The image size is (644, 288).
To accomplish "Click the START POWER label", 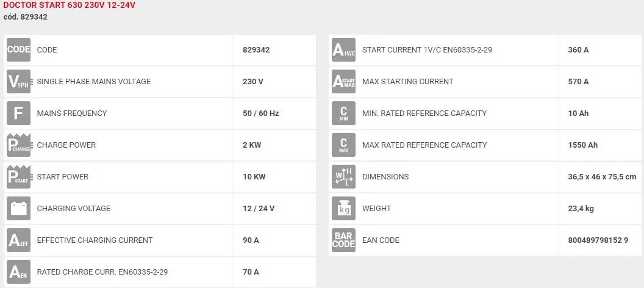I will (62, 177).
